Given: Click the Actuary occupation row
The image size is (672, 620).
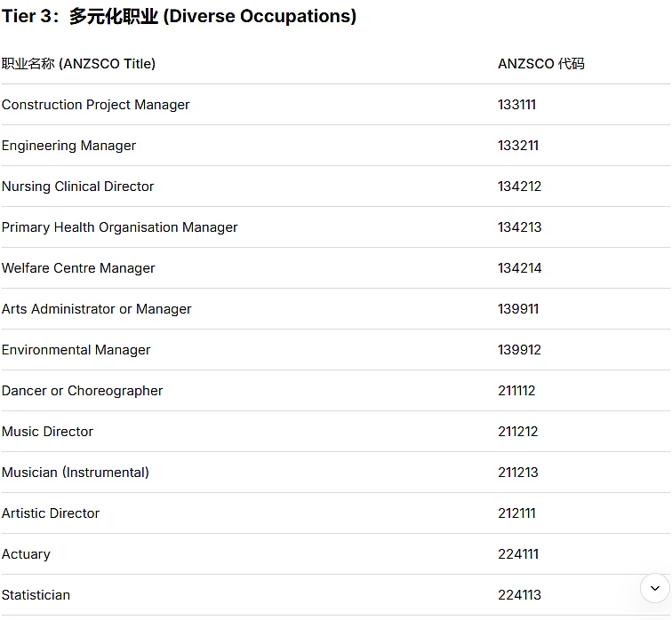Looking at the screenshot, I should coord(336,554).
